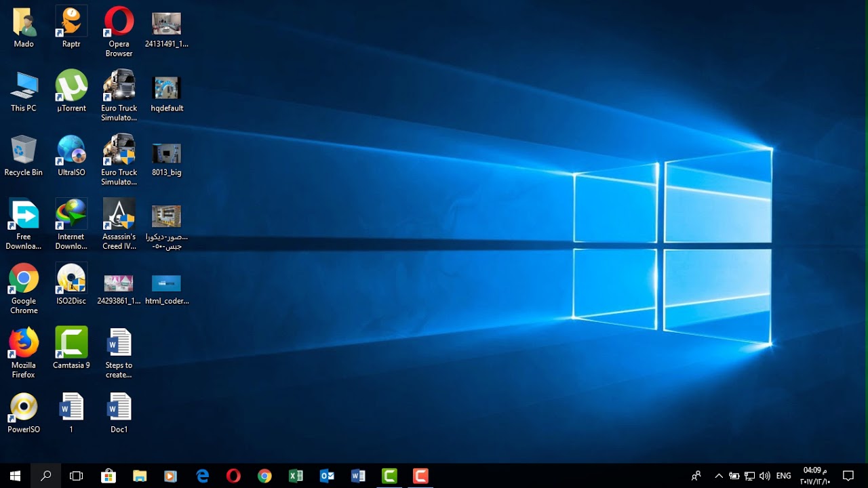This screenshot has width=868, height=488.
Task: Check the battery status icon
Action: pos(734,476)
